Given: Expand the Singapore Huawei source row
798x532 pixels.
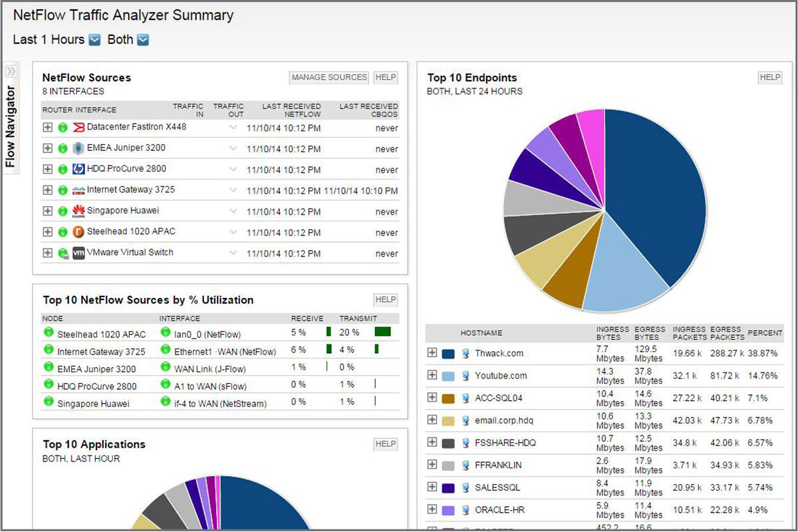Looking at the screenshot, I should click(x=47, y=211).
